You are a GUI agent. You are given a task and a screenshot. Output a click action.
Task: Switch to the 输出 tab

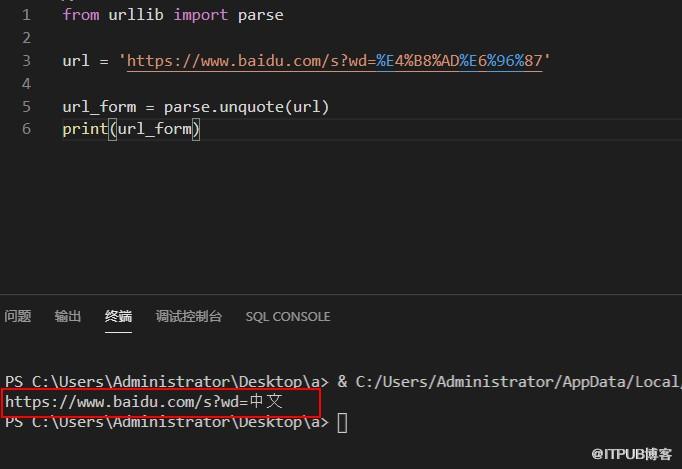[68, 316]
